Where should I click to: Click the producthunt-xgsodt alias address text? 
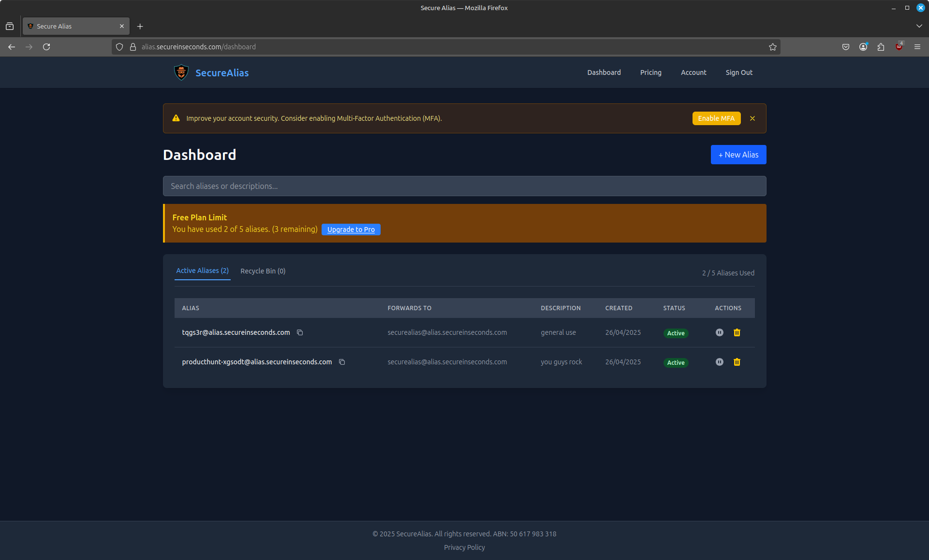pyautogui.click(x=257, y=362)
